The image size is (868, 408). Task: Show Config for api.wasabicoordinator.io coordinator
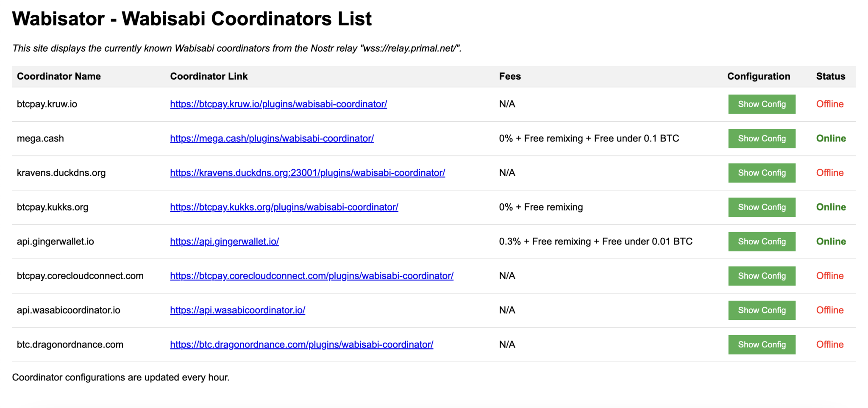pos(762,310)
